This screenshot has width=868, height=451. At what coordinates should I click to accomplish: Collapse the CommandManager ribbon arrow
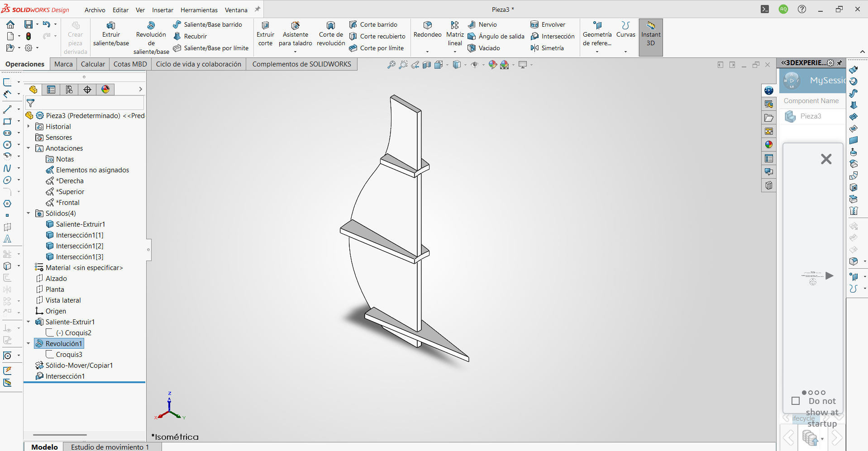coord(862,52)
